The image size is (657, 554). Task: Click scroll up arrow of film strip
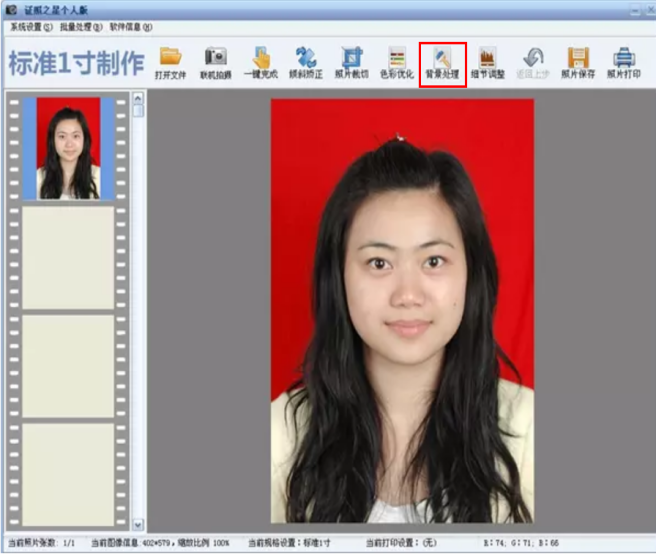click(138, 98)
